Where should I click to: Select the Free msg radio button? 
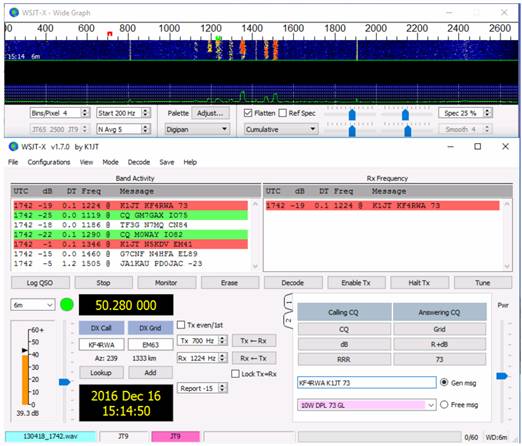(444, 404)
